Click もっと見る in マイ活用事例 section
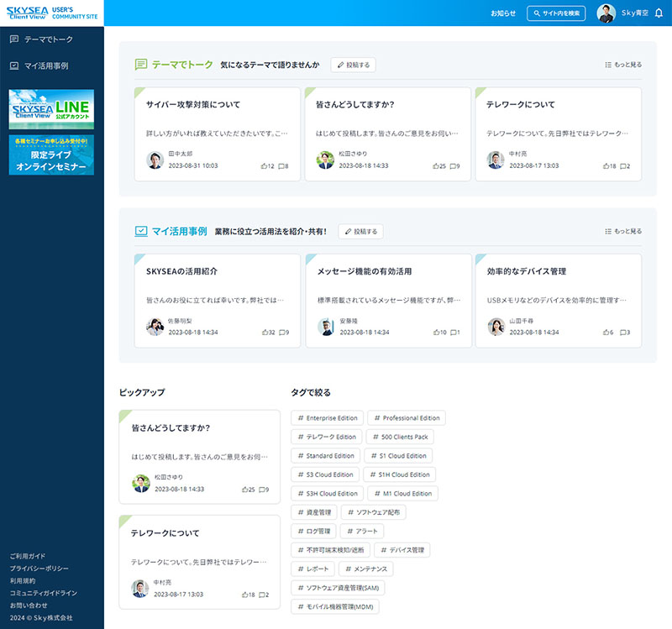 point(623,232)
